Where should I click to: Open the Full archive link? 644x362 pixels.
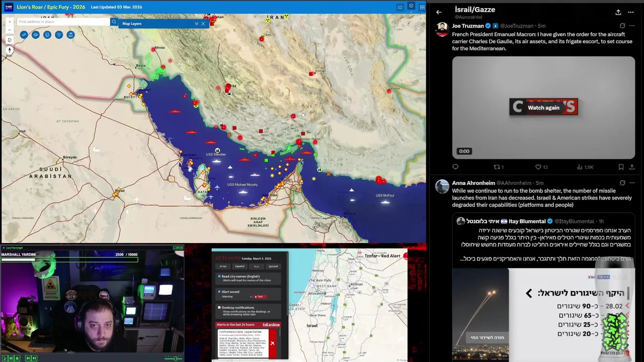click(271, 325)
